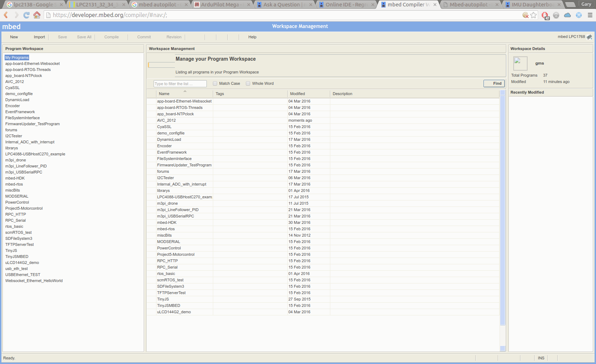
Task: Reload the mbed compiler page
Action: pos(26,15)
